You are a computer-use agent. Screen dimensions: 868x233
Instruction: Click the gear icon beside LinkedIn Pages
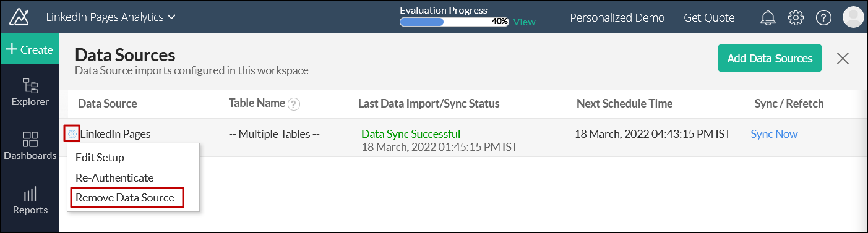[x=72, y=133]
